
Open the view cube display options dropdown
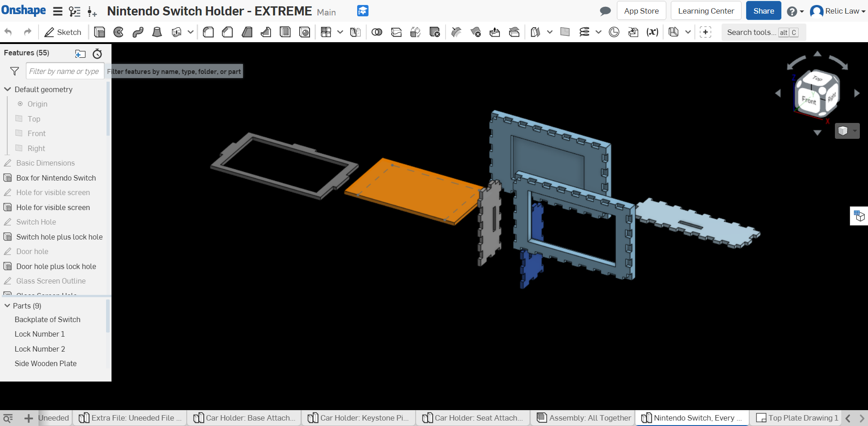tap(847, 131)
